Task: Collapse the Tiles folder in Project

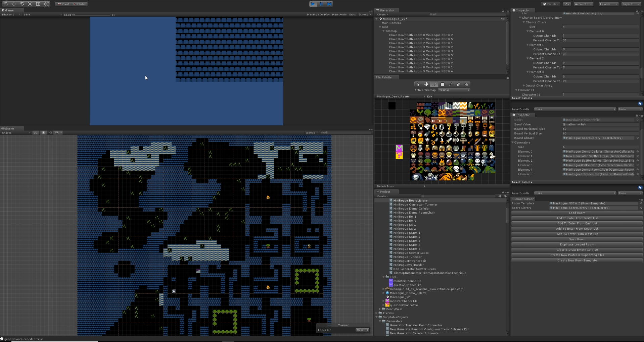Action: click(383, 277)
